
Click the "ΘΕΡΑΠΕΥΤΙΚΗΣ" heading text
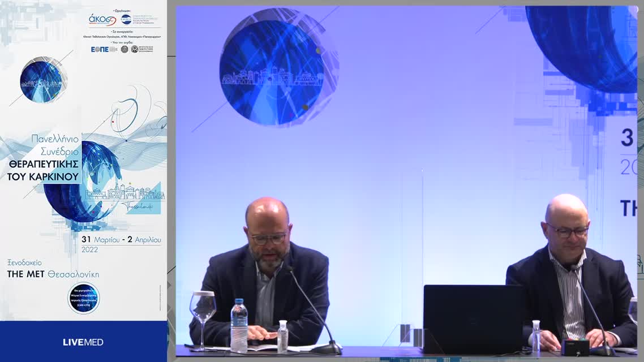click(x=44, y=164)
